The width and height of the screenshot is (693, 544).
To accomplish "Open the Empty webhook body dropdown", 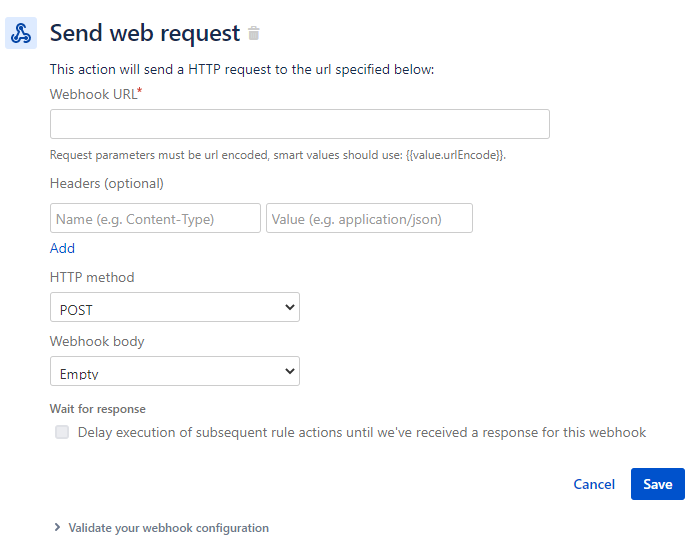I will pos(175,371).
